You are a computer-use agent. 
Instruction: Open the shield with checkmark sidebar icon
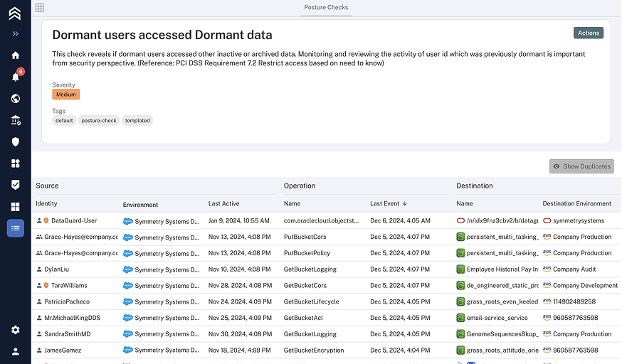coord(15,185)
